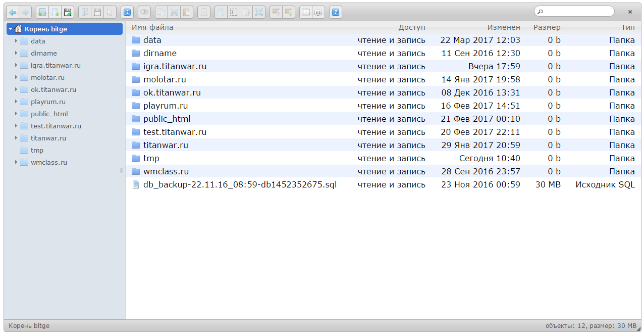Open the blue Get Info icon
This screenshot has width=644, height=334.
click(127, 12)
